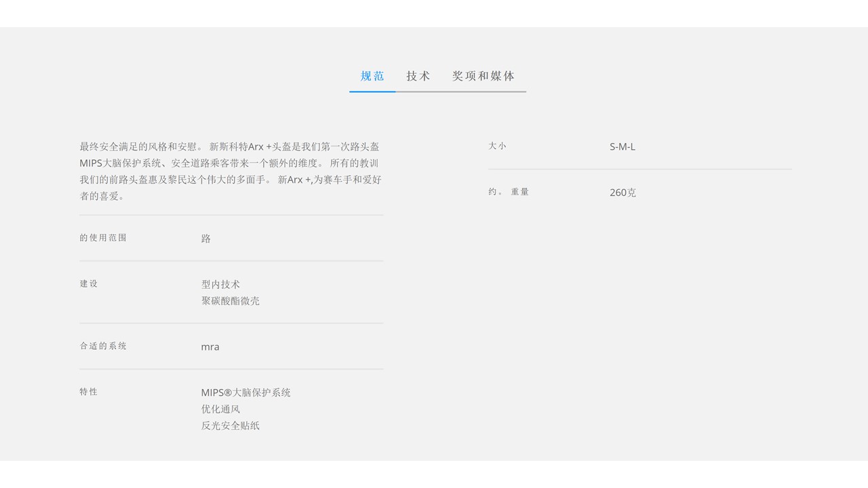
Task: Open the 技术 tab
Action: click(x=418, y=76)
